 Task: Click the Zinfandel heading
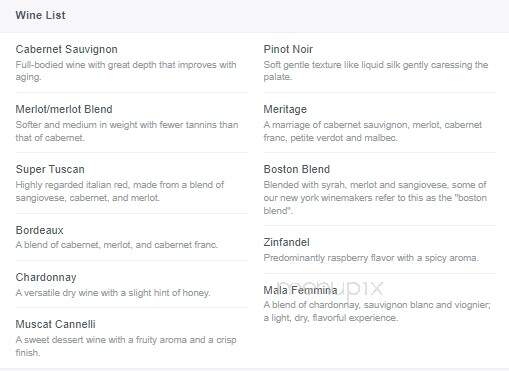286,242
